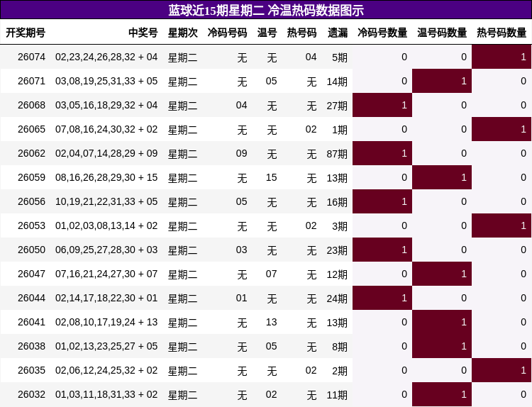Select winning numbers 07,16,21,24,27,30 + 07
This screenshot has height=407, width=532.
[x=106, y=274]
